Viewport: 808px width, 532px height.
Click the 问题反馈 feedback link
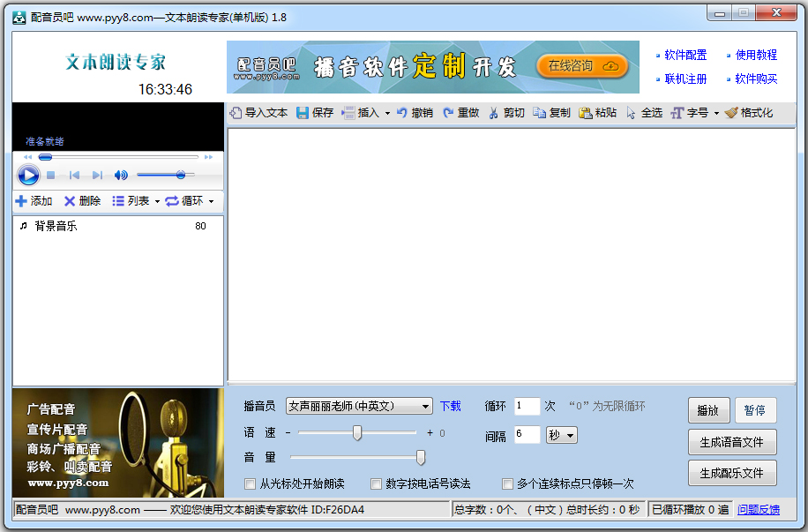759,510
